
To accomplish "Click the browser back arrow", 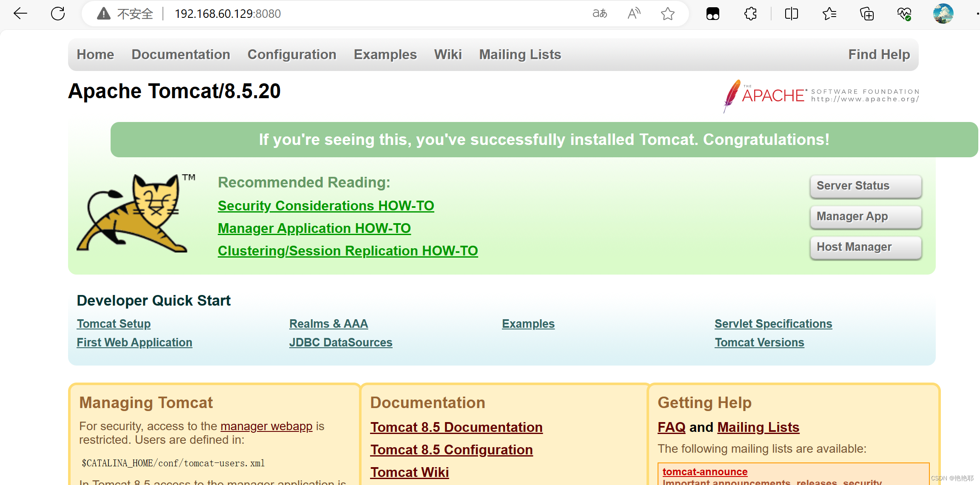I will click(20, 14).
